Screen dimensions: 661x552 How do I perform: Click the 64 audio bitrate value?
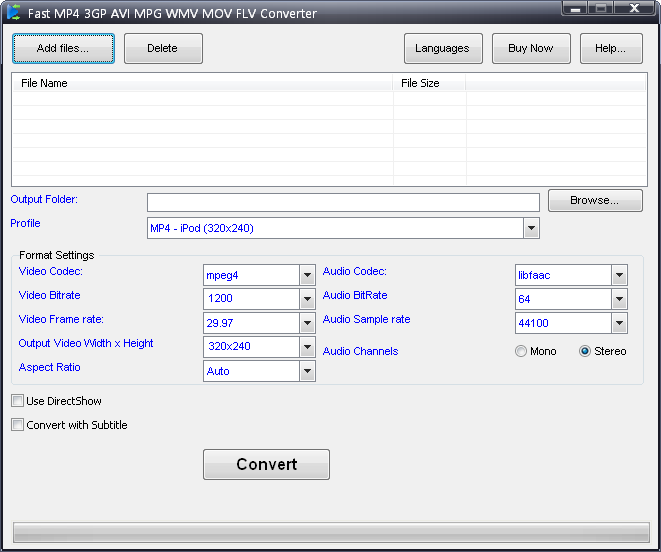524,299
